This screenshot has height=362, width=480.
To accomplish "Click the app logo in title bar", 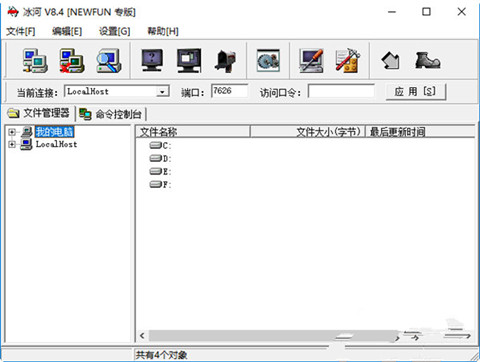I will coord(13,12).
